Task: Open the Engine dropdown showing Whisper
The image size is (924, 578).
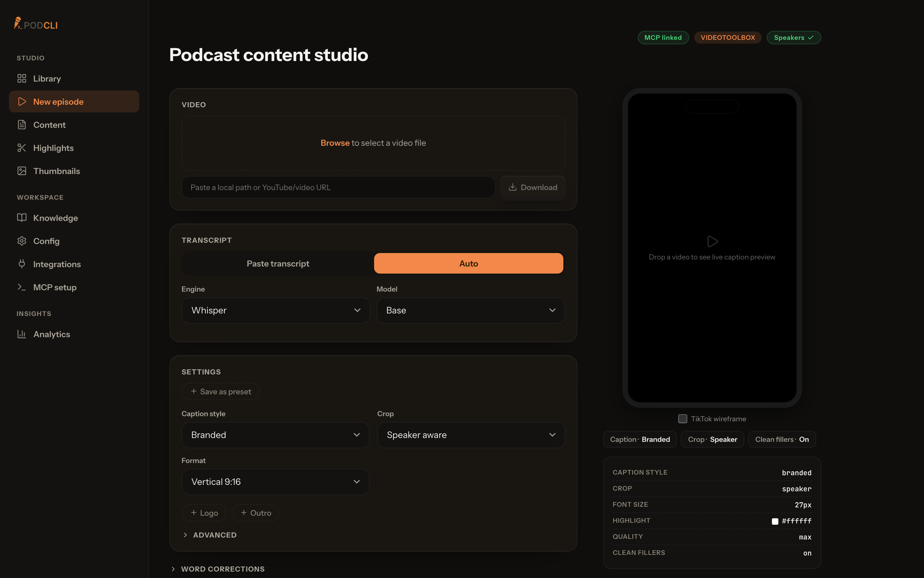Action: click(276, 311)
